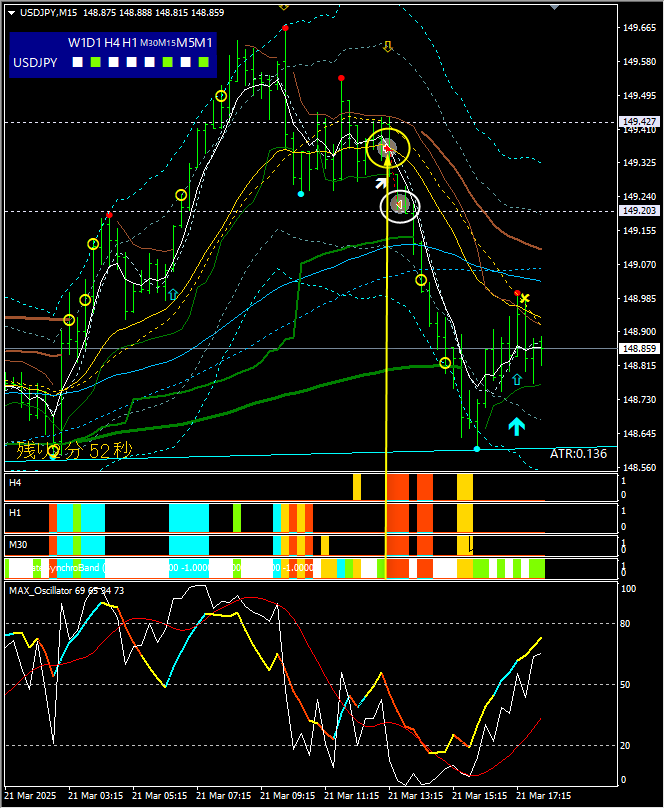665x809 pixels.
Task: Click the white diagonal arrow beside the yellow line
Action: [381, 183]
